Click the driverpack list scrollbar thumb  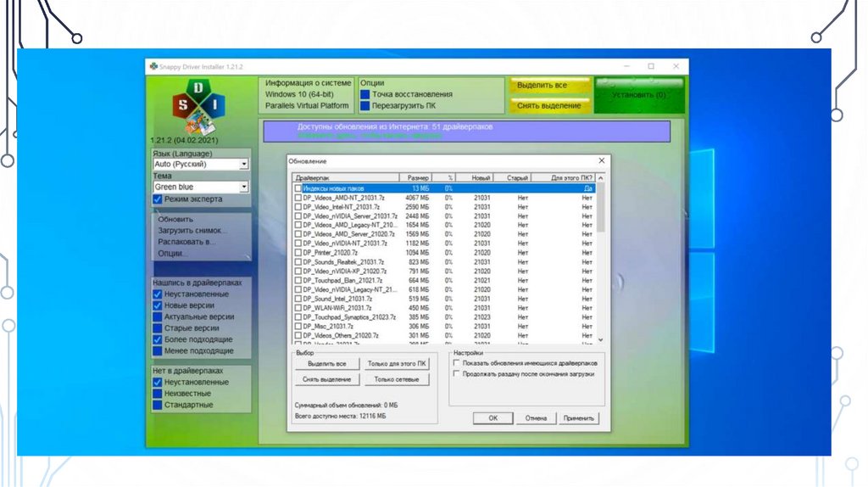tap(601, 208)
